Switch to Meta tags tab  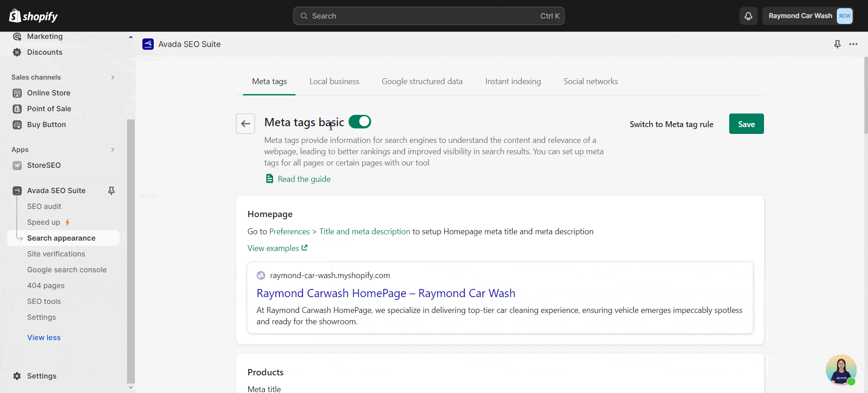(x=269, y=81)
